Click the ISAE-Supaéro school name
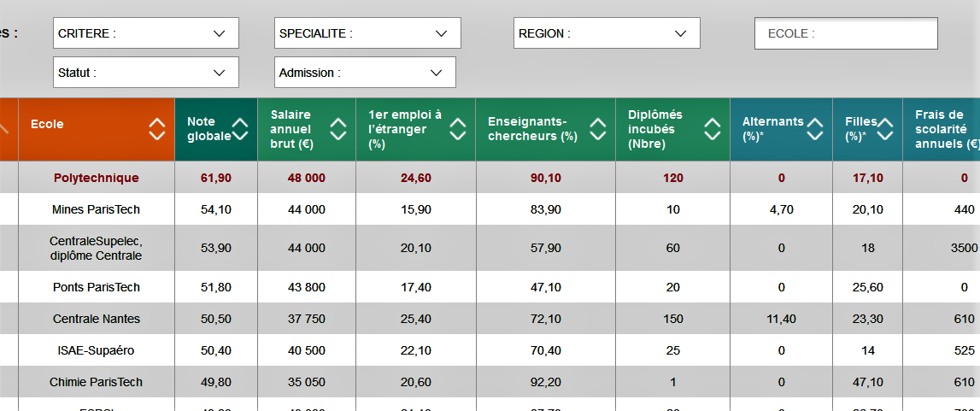Screen dimensions: 980x411 [97, 350]
